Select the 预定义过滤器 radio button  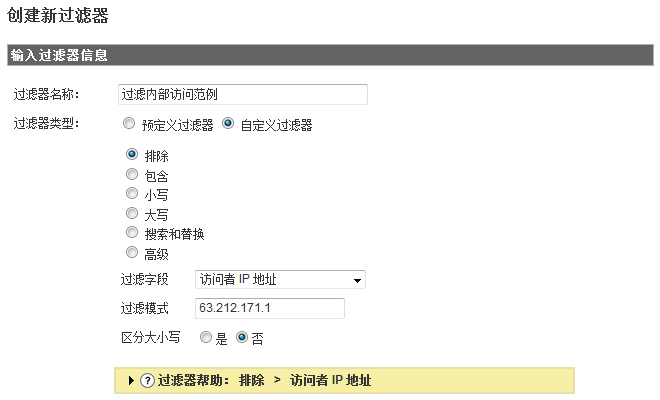[128, 125]
